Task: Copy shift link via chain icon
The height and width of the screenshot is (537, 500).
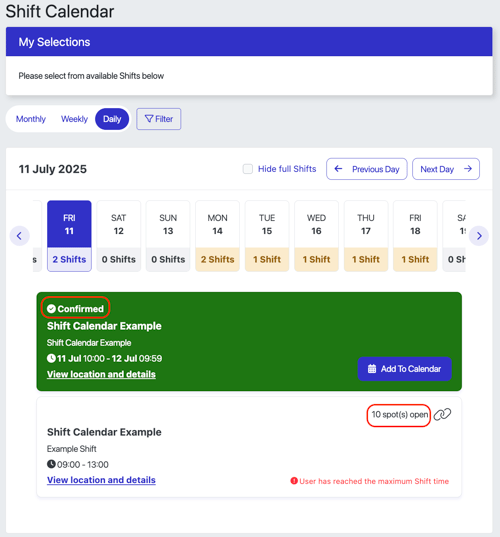Action: tap(442, 414)
